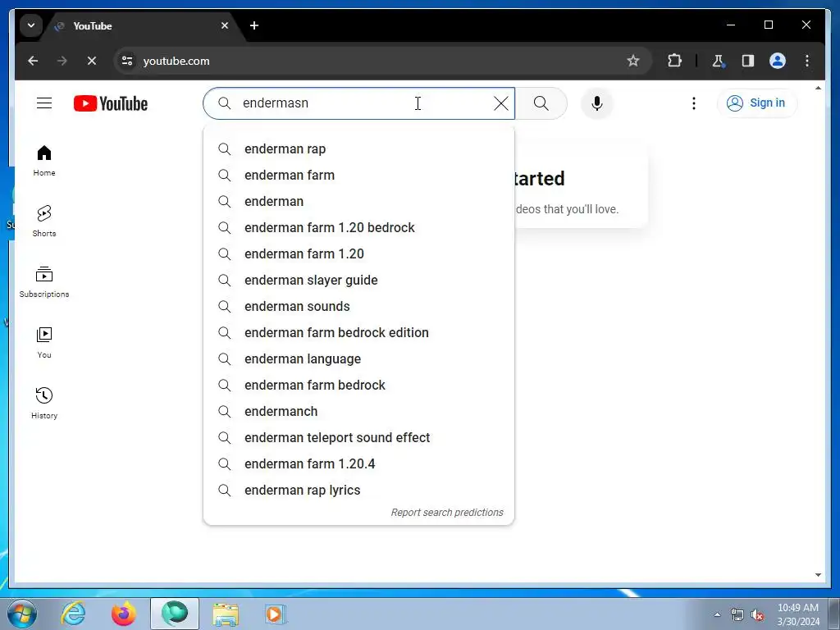
Task: Close the YouTube tab
Action: (225, 25)
